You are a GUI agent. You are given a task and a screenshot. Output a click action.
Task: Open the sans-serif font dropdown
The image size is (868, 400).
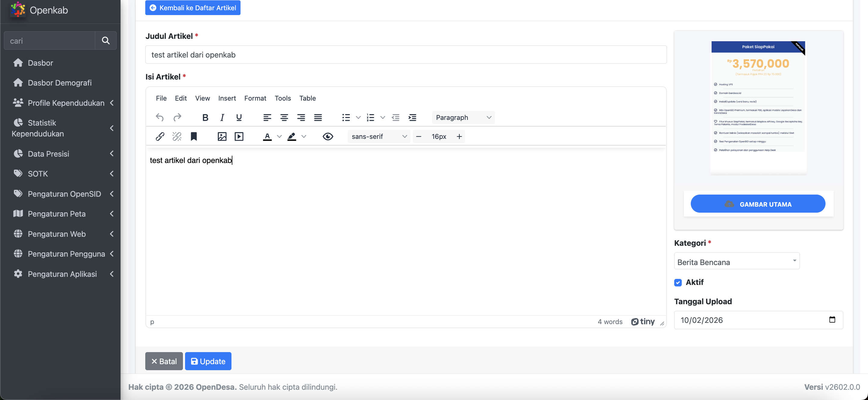[x=379, y=136]
